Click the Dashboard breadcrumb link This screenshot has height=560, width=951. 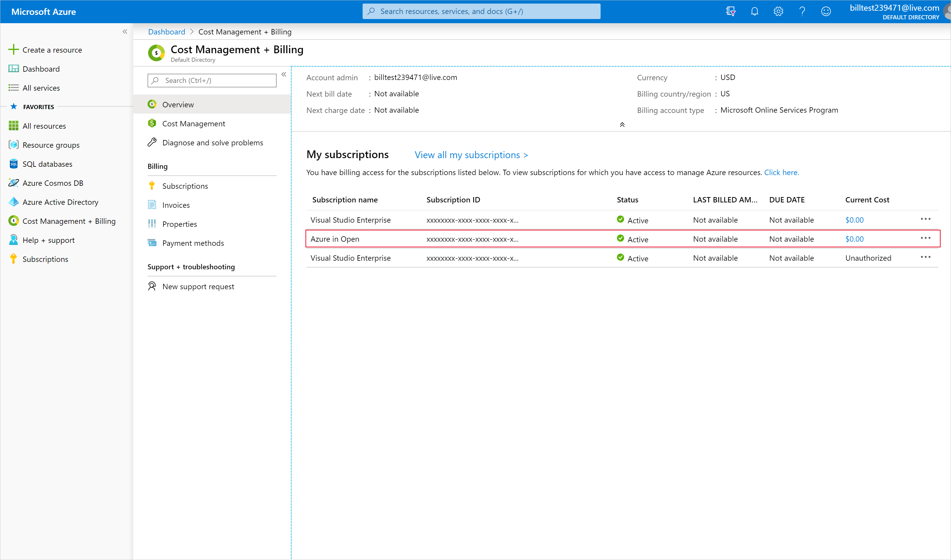(167, 32)
